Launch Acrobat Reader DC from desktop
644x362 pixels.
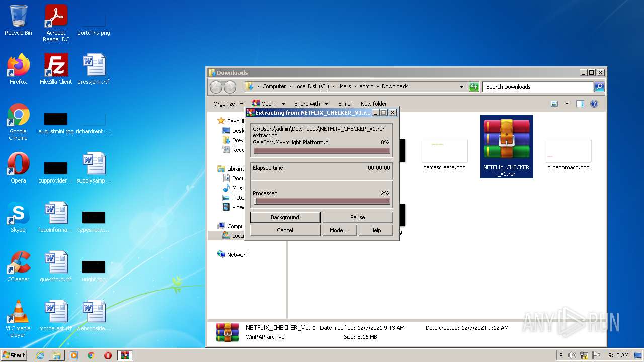pos(56,23)
